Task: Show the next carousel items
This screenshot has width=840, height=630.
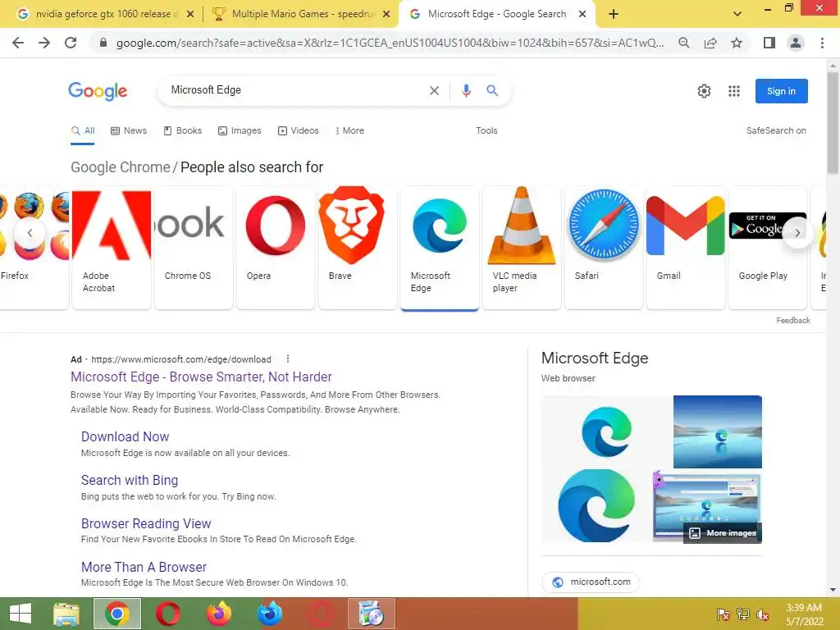Action: (797, 232)
